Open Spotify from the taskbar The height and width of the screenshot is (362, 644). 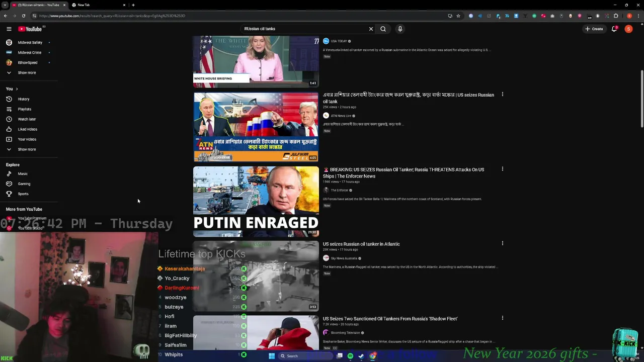[x=350, y=356]
